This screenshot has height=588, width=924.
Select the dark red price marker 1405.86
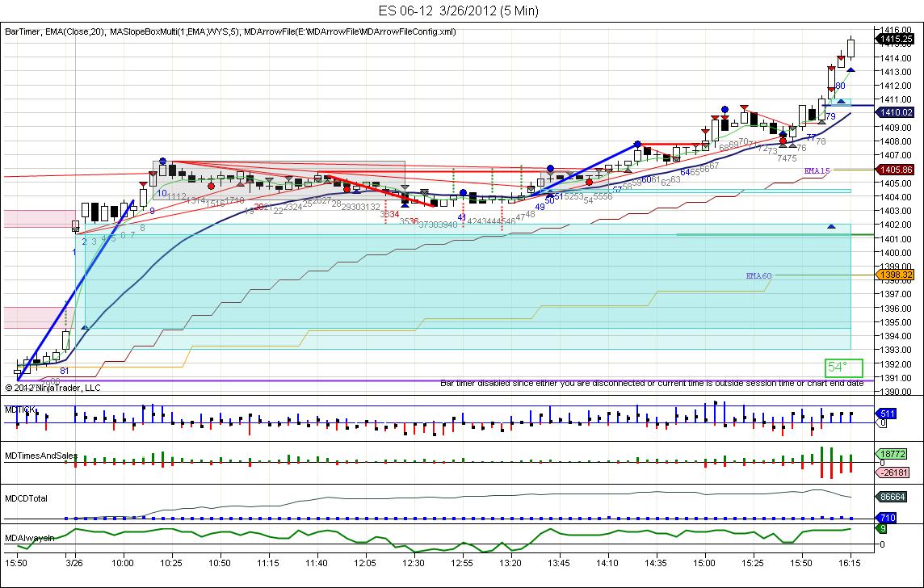tap(896, 170)
